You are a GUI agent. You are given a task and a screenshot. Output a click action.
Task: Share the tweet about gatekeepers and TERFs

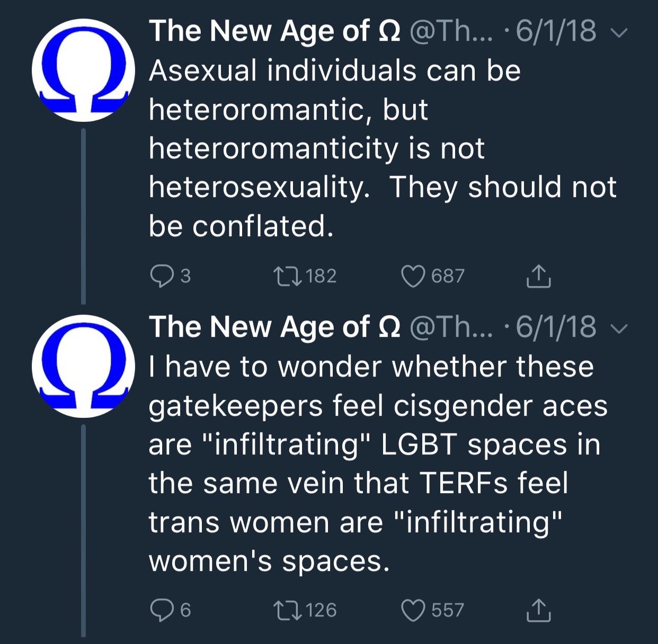[538, 610]
